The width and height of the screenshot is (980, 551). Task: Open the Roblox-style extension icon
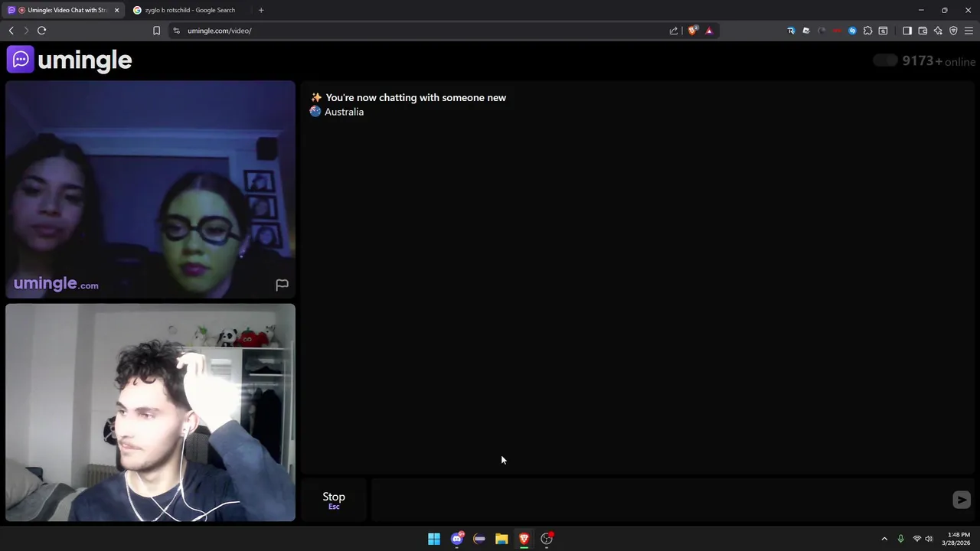[x=806, y=31]
